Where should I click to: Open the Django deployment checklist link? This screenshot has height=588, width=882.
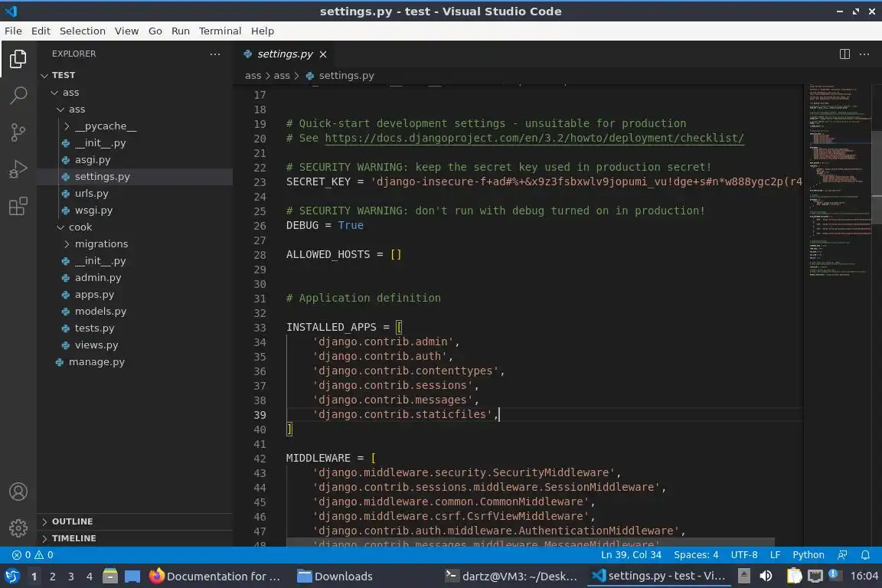(534, 138)
